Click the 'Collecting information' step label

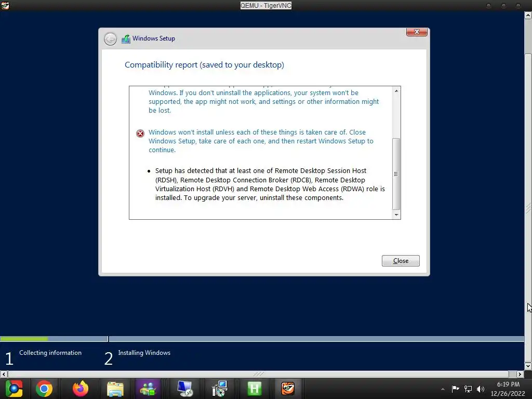(x=50, y=353)
